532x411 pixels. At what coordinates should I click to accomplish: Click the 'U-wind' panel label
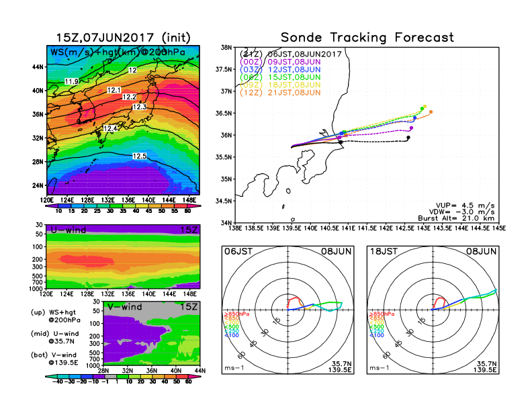click(69, 230)
